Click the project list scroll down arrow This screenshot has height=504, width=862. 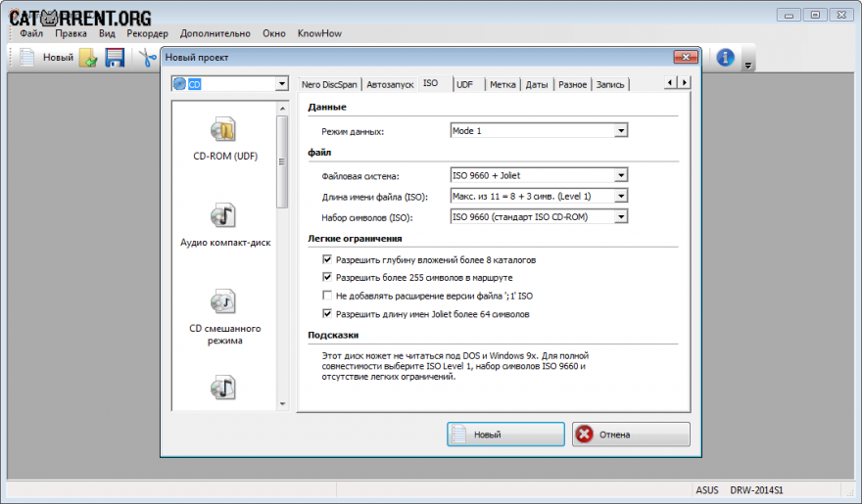click(282, 404)
